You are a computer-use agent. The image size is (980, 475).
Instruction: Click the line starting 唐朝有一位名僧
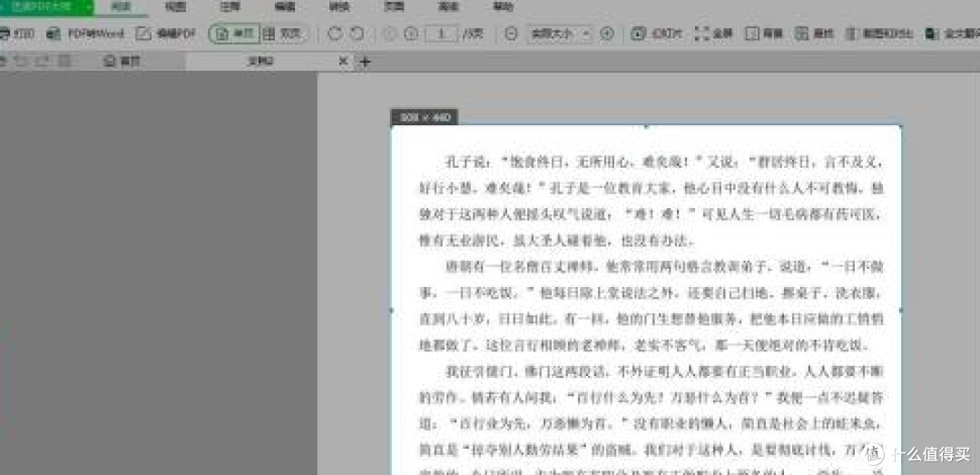(663, 267)
